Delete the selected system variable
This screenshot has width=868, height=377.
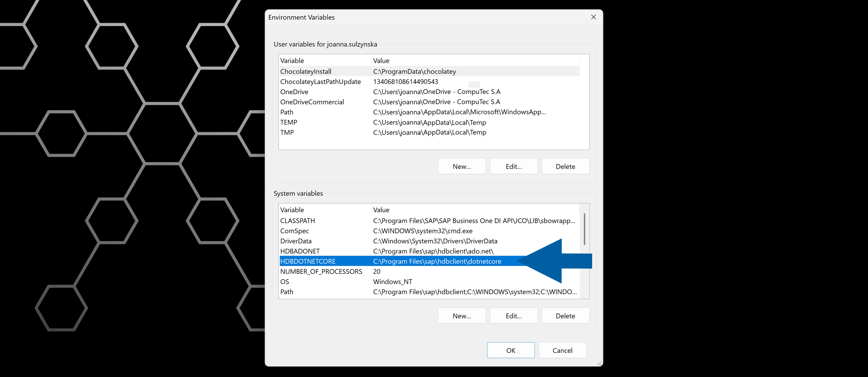565,315
